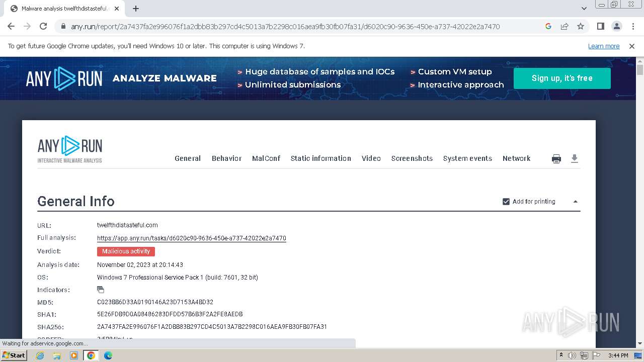
Task: Click the Google icon in address bar
Action: tap(548, 26)
